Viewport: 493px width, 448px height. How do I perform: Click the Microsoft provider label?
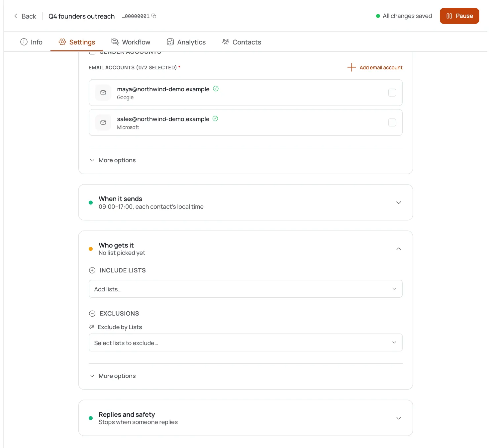[x=128, y=127]
